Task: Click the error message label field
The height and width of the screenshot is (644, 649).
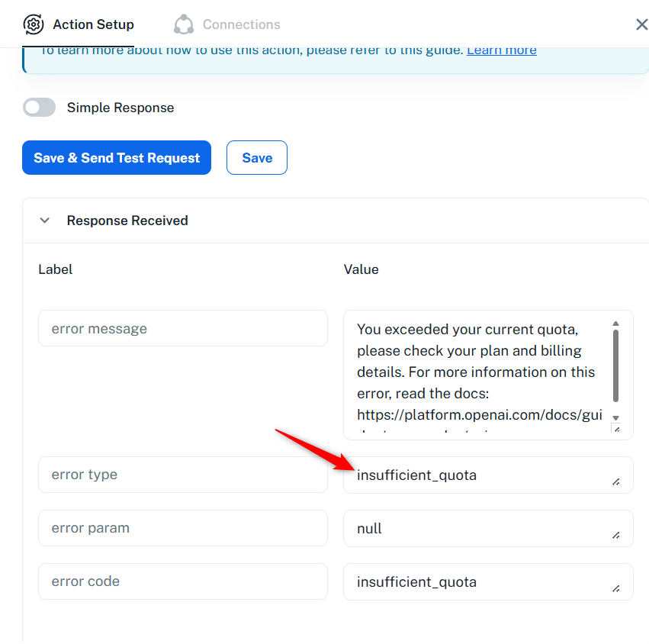Action: pos(183,329)
